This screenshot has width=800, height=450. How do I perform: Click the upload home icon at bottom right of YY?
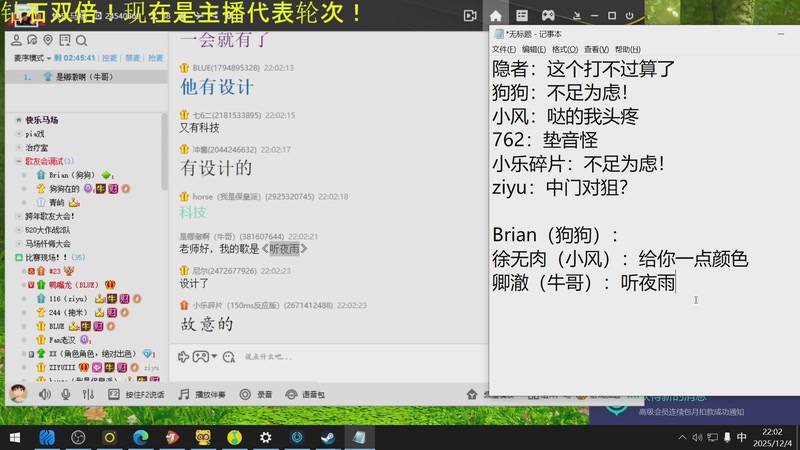tap(472, 394)
